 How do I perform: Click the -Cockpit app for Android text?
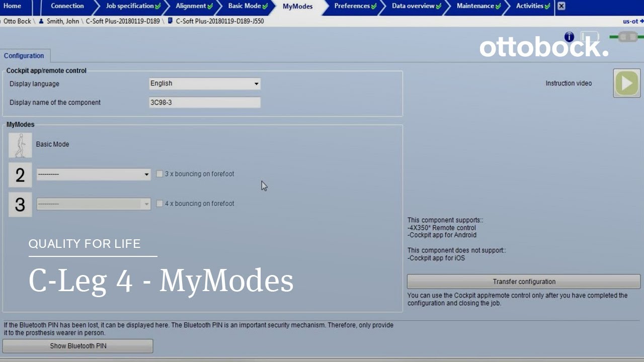click(x=442, y=235)
